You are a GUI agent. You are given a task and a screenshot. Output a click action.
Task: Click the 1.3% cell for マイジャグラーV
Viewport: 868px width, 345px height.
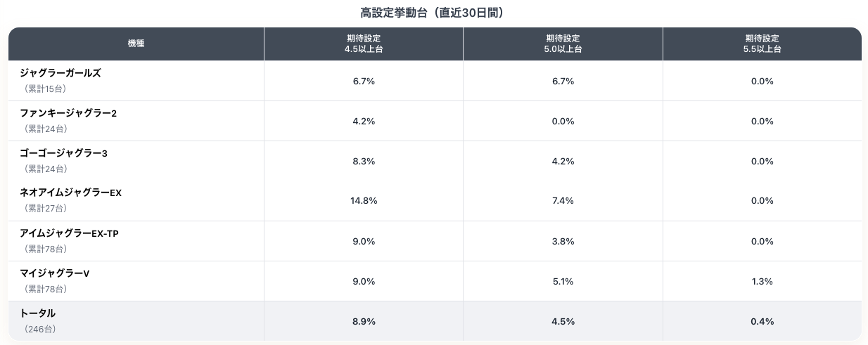[762, 282]
